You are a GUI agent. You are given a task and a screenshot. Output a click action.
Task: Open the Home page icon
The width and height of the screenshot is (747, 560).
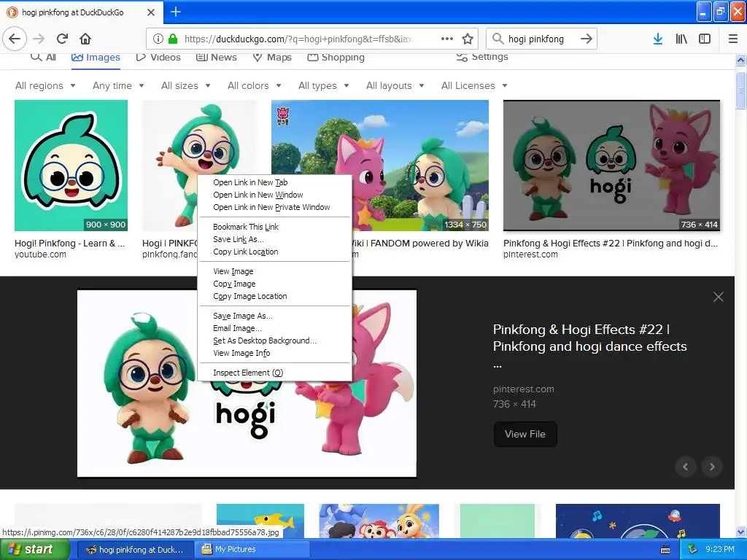pyautogui.click(x=85, y=39)
